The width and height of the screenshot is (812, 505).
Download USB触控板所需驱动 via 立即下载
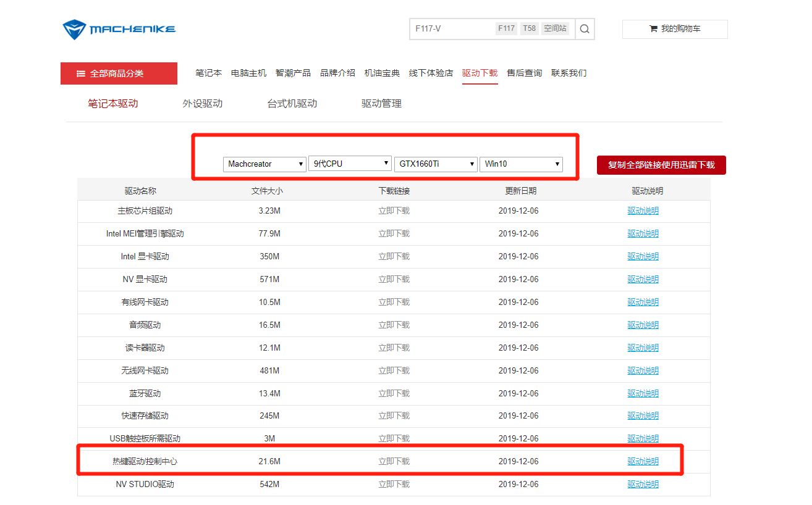pos(394,438)
